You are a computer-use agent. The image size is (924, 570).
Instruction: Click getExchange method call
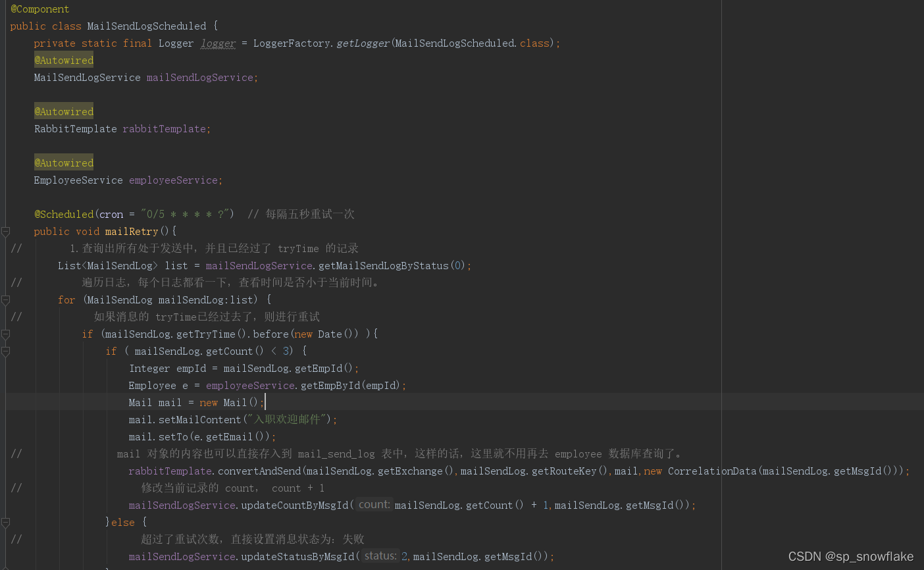pos(411,471)
